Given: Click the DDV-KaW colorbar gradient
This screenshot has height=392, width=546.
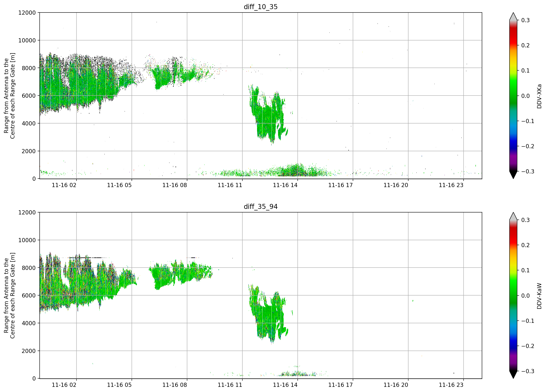Looking at the screenshot, I should [x=513, y=296].
